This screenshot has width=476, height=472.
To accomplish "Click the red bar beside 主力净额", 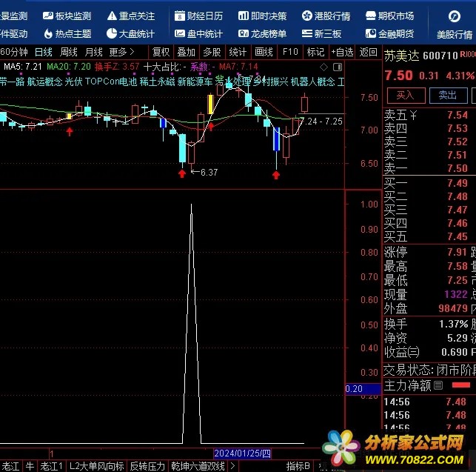I will click(x=461, y=385).
